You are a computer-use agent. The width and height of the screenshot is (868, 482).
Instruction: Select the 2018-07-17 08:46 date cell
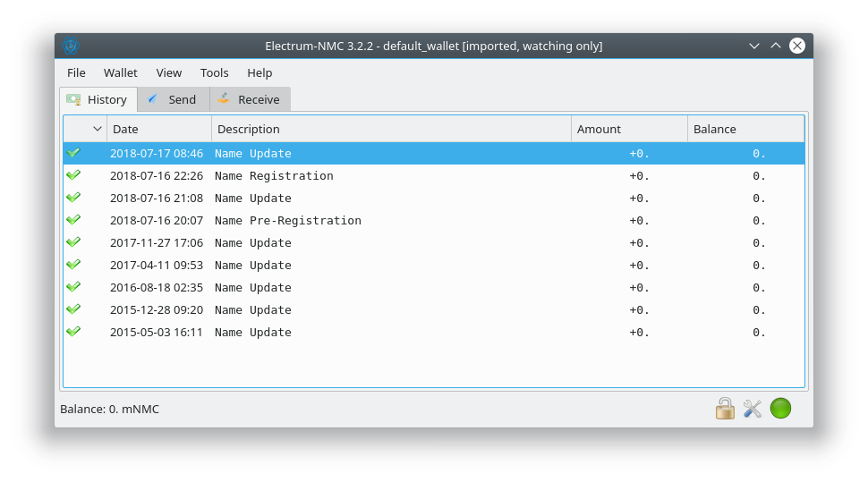157,153
